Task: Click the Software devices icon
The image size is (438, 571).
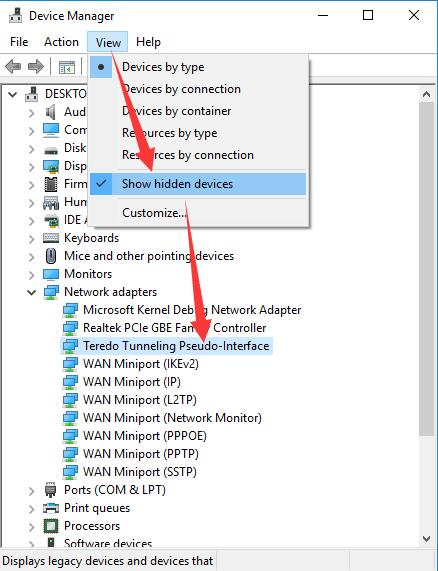Action: (51, 542)
